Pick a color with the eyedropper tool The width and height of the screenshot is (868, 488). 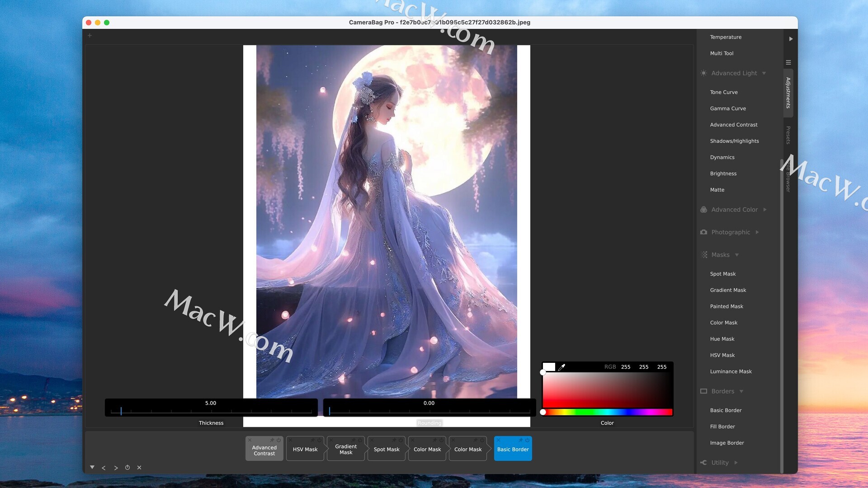[x=561, y=367]
